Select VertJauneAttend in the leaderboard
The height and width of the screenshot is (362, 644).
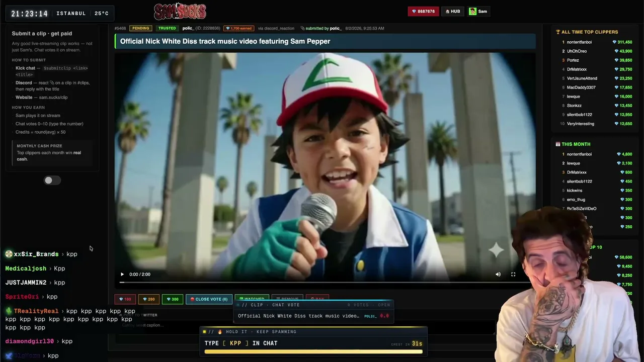pos(582,78)
